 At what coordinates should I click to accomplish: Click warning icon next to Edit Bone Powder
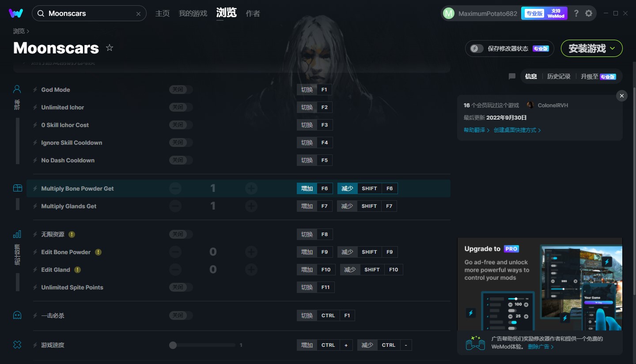pyautogui.click(x=98, y=252)
